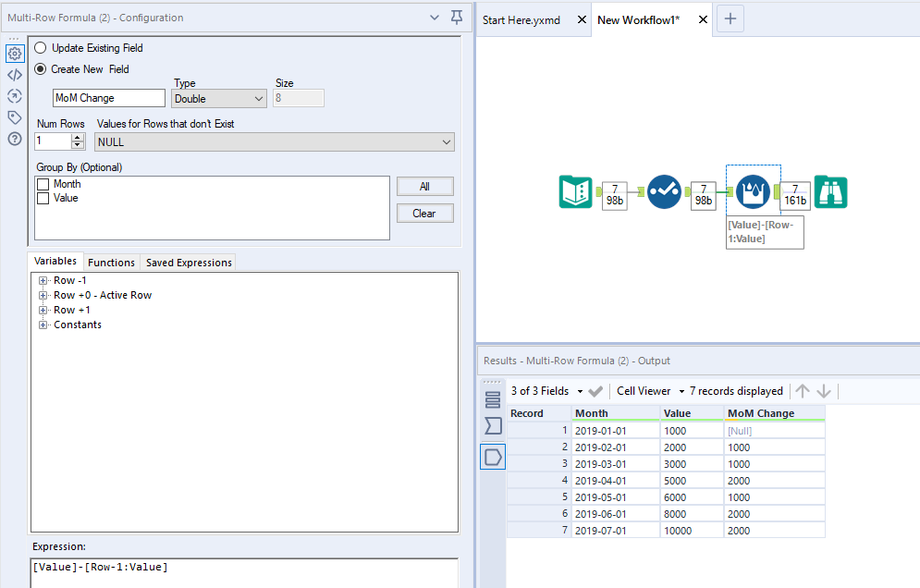Increase Num Rows with stepper up arrow
920x588 pixels.
coord(78,138)
